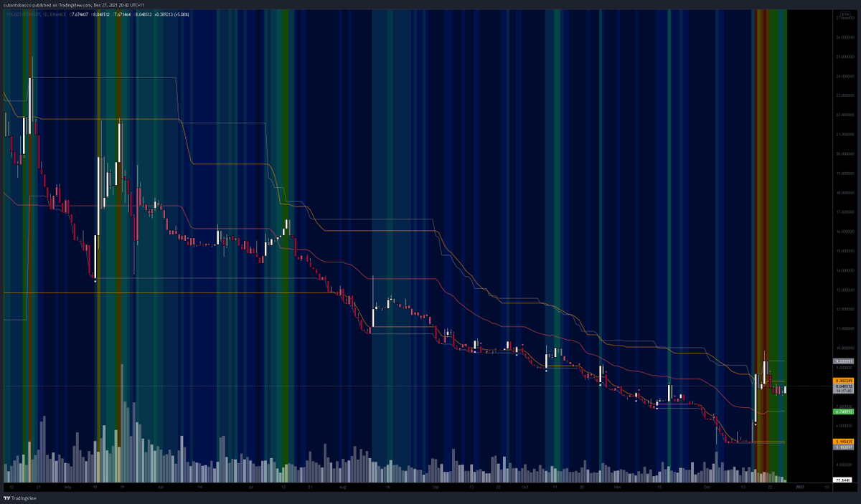The width and height of the screenshot is (861, 504).
Task: Click the Oct label on the time axis
Action: 525,488
